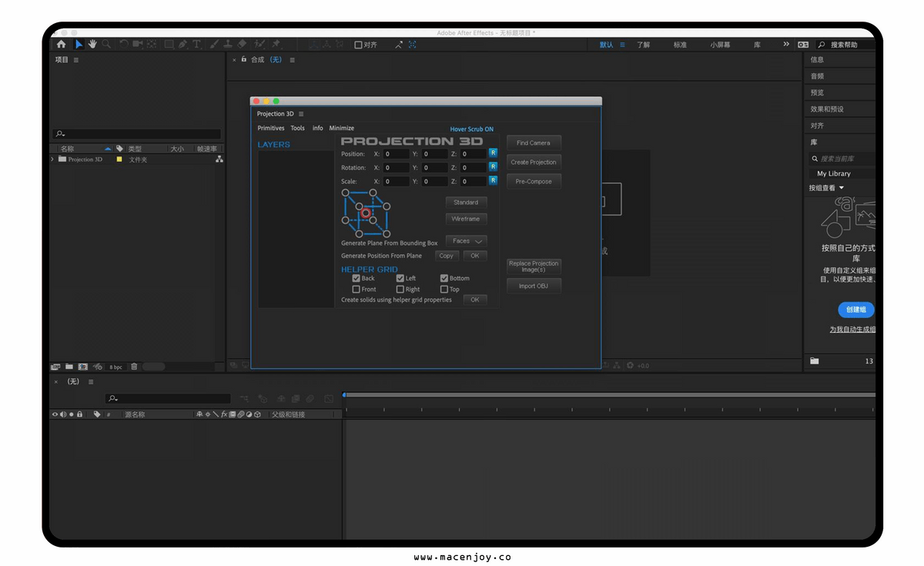The height and width of the screenshot is (566, 924).
Task: Click the Find Camera button
Action: [534, 142]
